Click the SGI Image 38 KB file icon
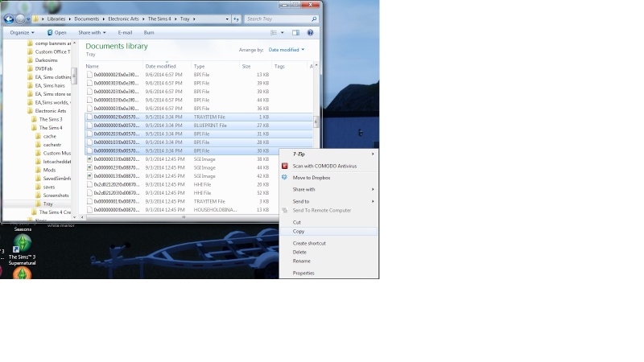644x362 pixels. [x=89, y=159]
